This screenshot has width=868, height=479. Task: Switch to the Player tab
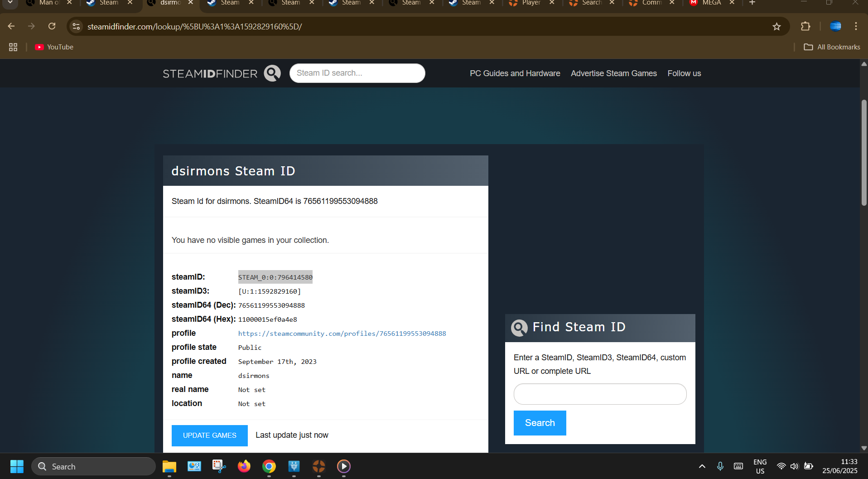[531, 3]
